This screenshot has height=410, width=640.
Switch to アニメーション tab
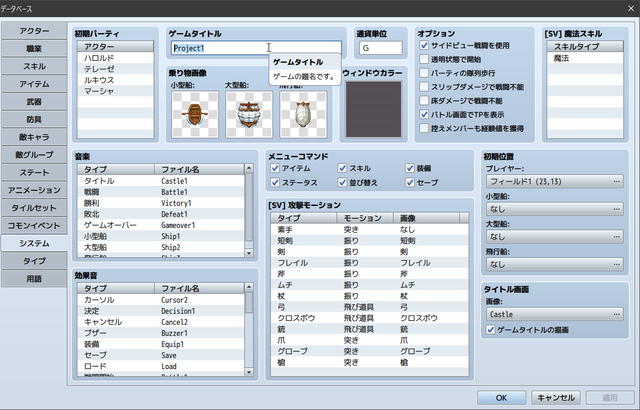34,190
